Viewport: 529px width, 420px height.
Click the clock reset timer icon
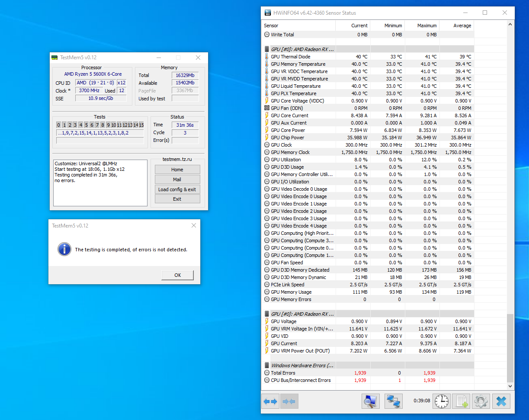[x=442, y=401]
